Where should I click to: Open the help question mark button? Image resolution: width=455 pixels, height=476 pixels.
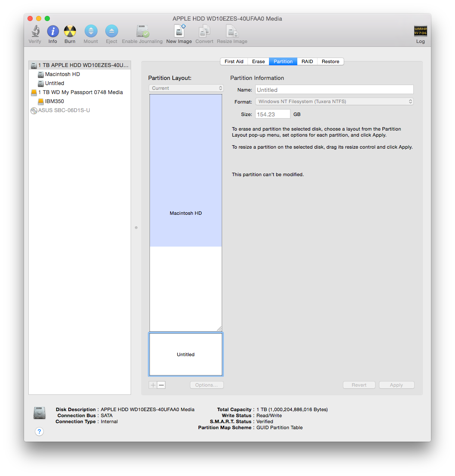[39, 431]
